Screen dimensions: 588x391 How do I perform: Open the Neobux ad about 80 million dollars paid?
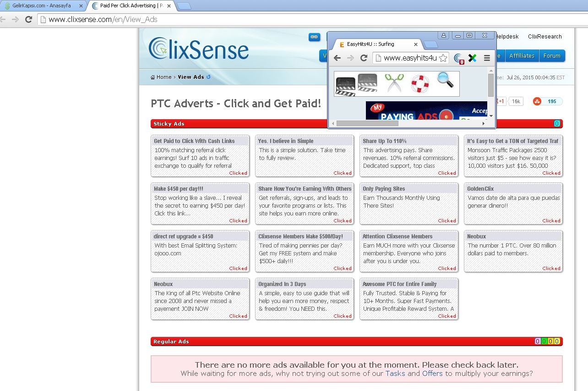513,251
